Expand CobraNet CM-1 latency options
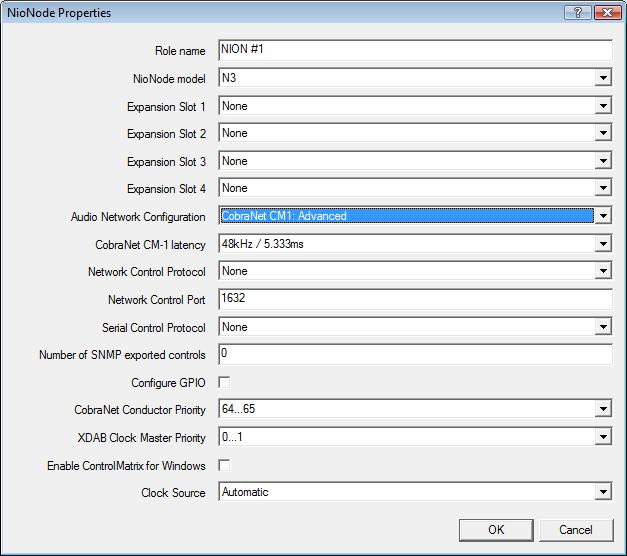 coord(603,244)
